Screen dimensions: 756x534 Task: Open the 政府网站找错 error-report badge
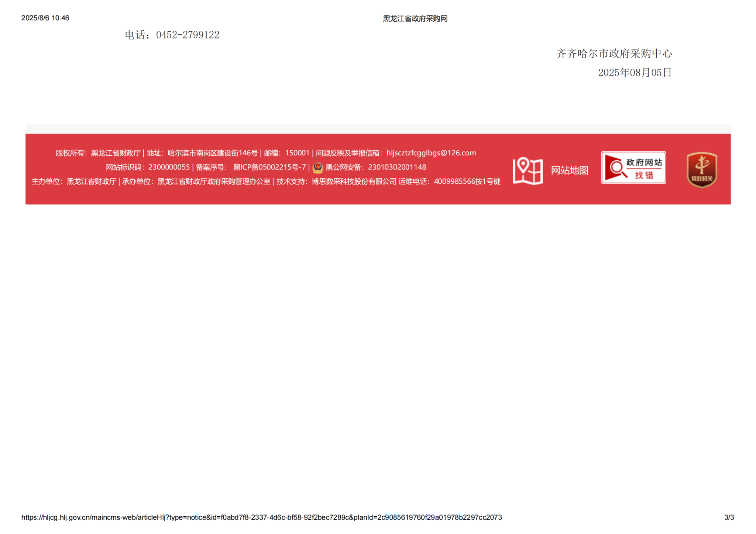click(x=633, y=168)
